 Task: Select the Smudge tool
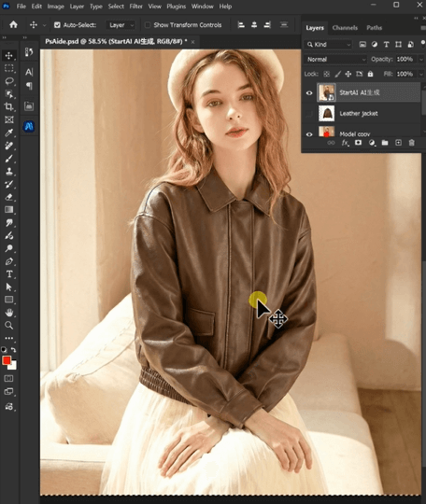8,222
